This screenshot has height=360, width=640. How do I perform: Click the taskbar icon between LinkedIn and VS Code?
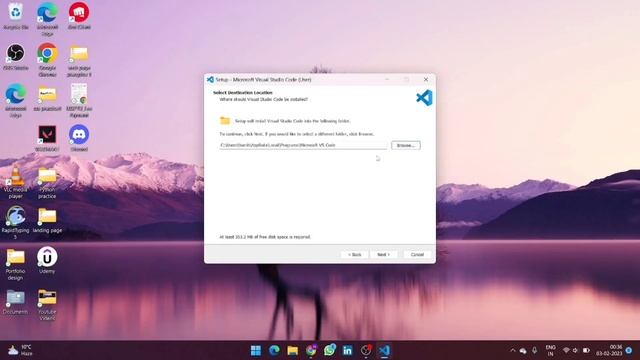click(366, 350)
